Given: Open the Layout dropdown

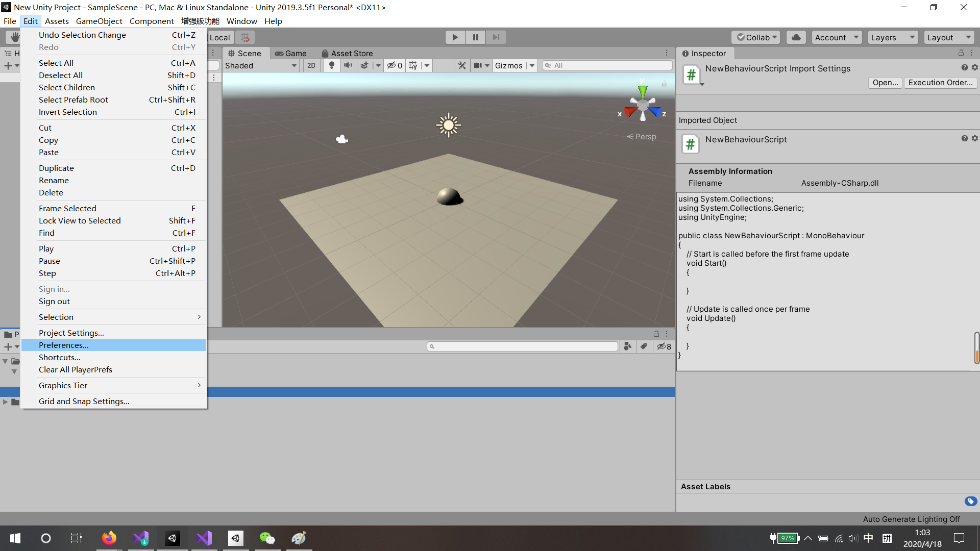Looking at the screenshot, I should 948,37.
